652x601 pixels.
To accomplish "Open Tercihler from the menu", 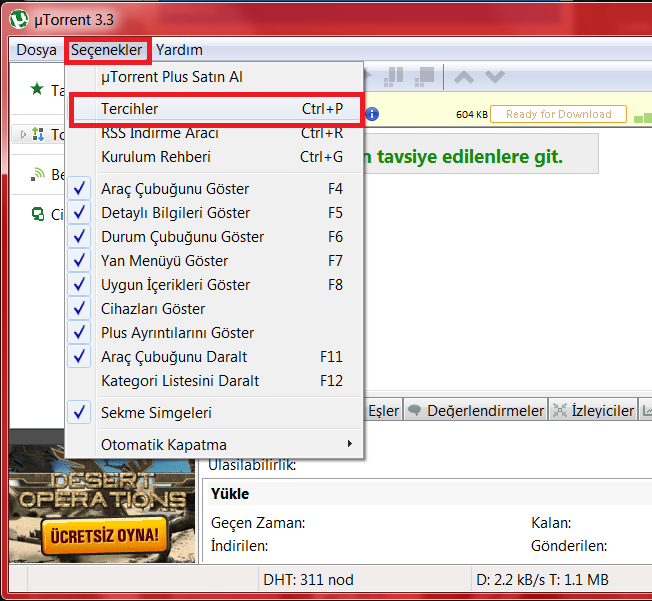I will point(215,109).
